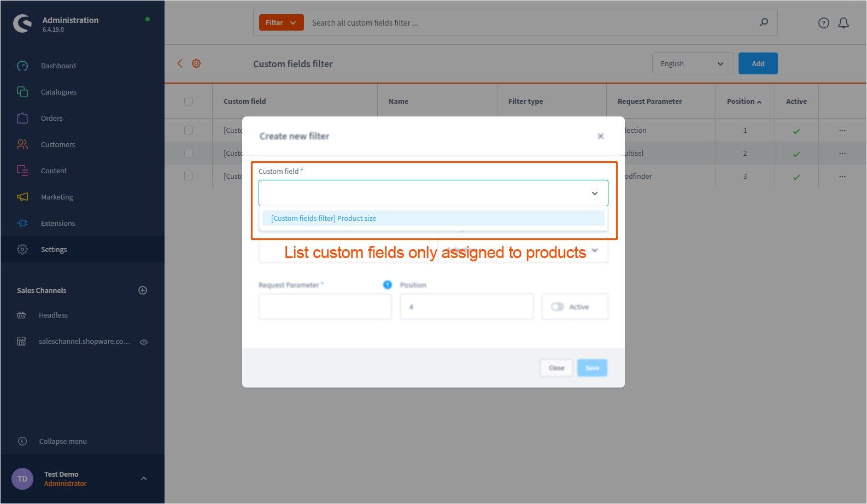Image resolution: width=867 pixels, height=504 pixels.
Task: Open row 2 context menu dots
Action: (842, 153)
